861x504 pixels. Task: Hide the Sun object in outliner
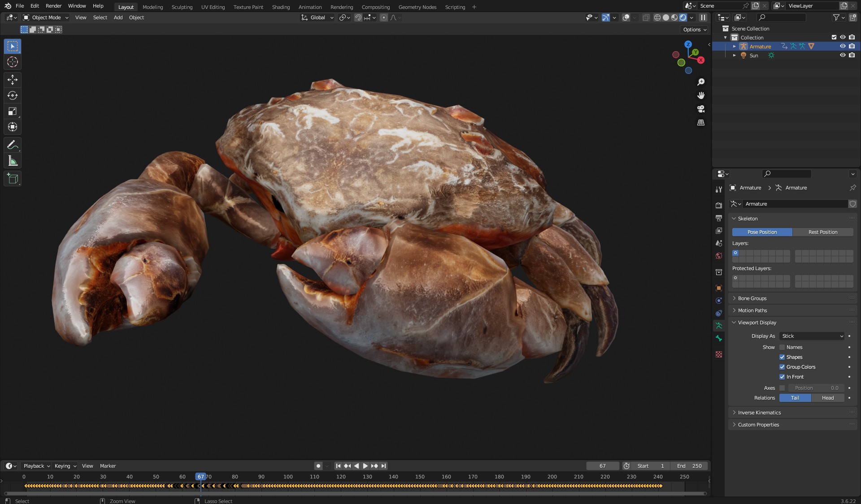click(843, 55)
